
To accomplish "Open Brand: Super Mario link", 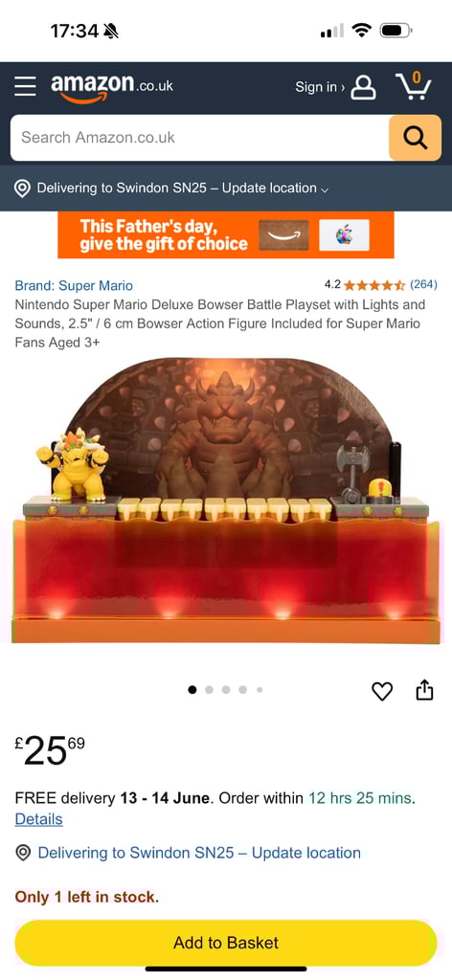I will (x=74, y=285).
